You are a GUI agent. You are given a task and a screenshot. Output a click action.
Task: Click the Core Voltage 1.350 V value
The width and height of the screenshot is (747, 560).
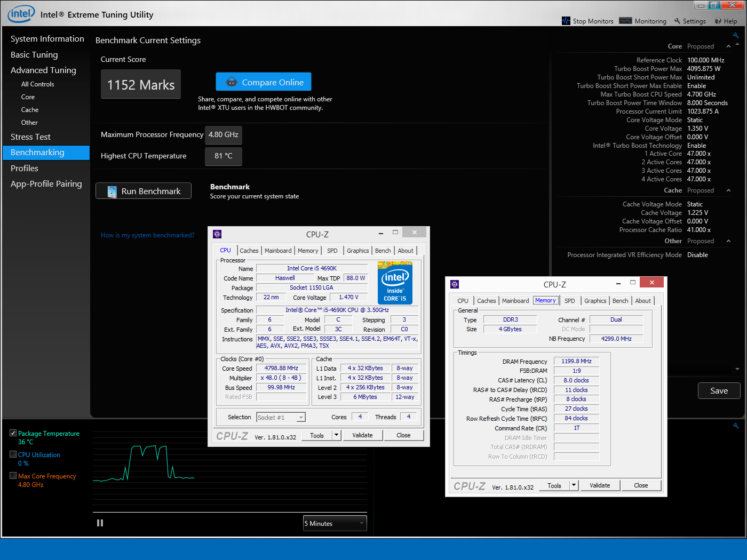(698, 129)
